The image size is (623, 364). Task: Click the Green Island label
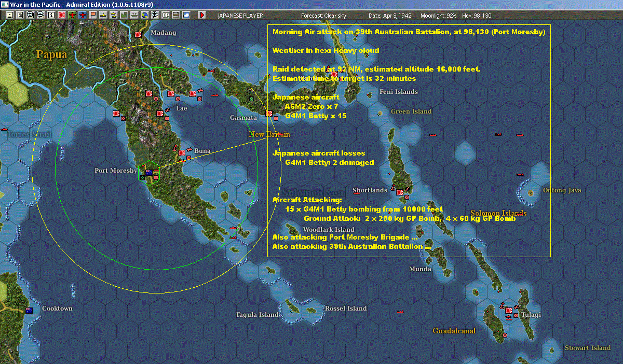411,111
